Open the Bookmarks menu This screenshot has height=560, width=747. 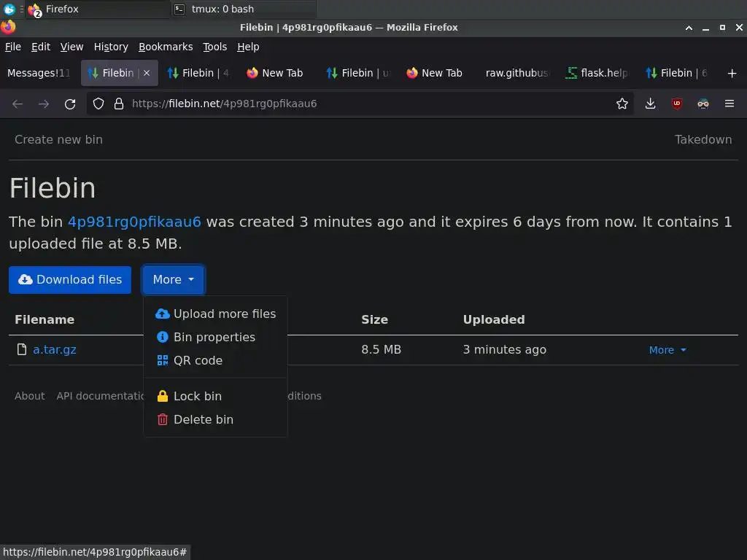click(x=166, y=47)
